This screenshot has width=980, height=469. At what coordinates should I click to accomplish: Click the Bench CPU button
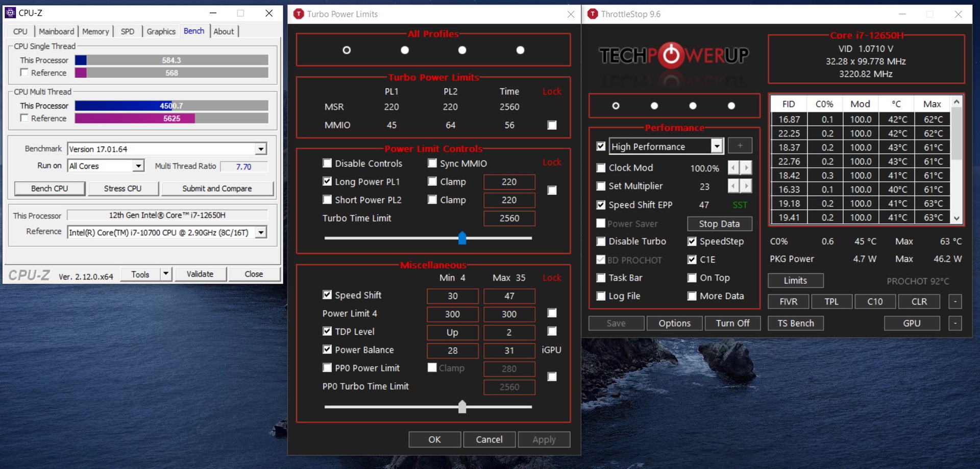pos(50,189)
